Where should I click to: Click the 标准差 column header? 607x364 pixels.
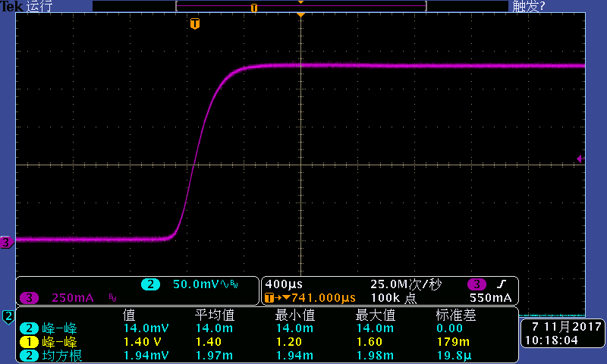[454, 315]
